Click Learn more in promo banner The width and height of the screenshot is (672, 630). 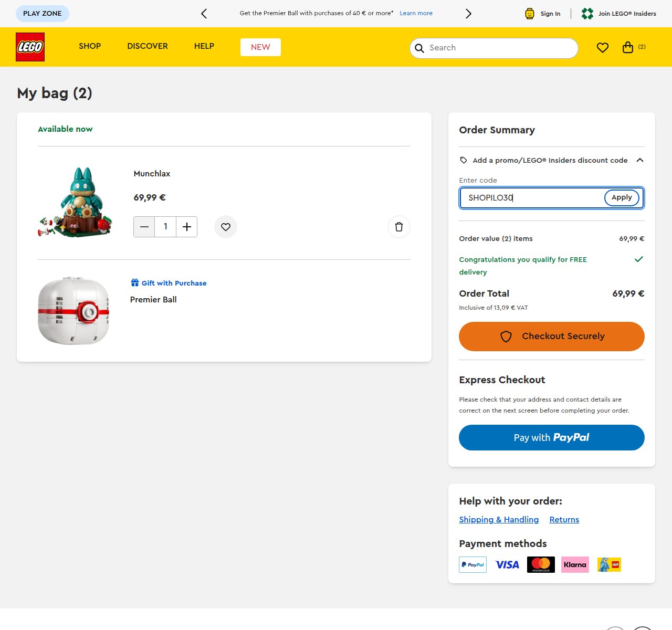click(x=416, y=13)
